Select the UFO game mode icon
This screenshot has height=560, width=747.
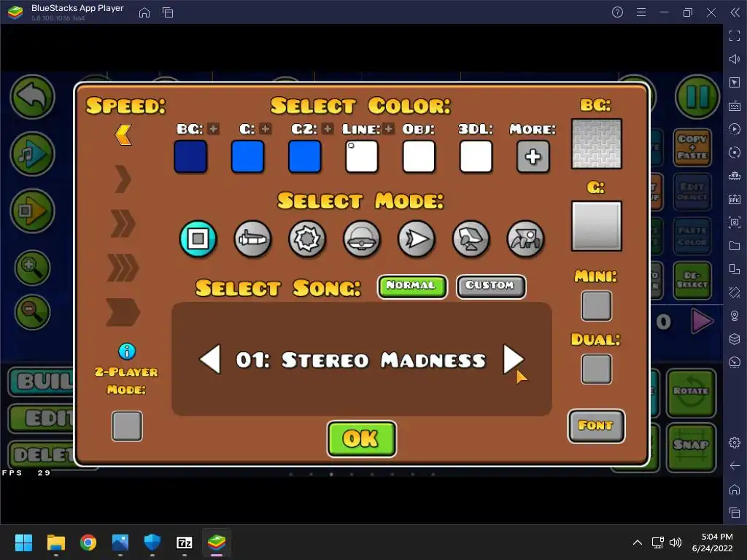coord(362,238)
